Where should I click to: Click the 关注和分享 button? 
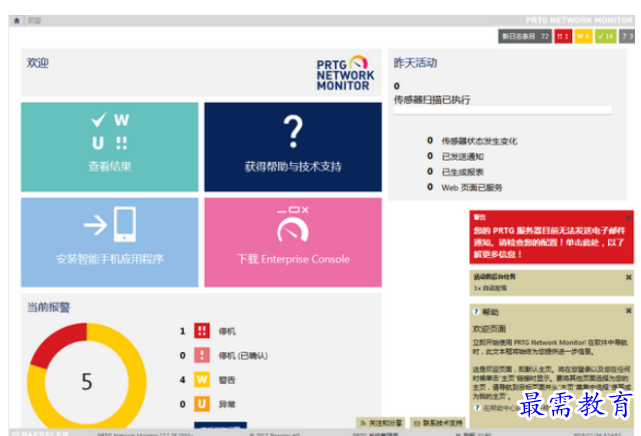point(381,423)
